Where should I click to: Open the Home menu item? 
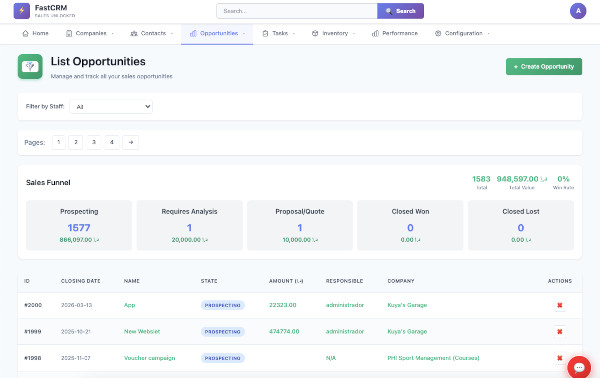click(35, 33)
